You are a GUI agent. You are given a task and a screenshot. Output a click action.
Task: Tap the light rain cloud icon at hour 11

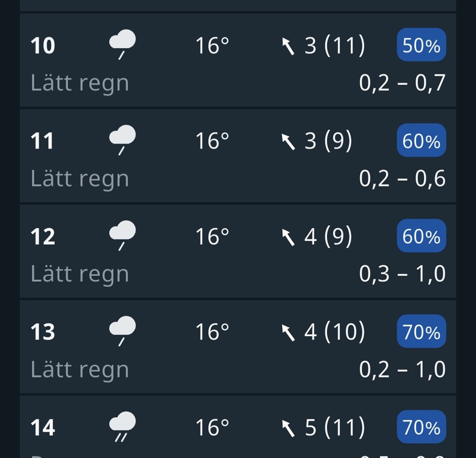pyautogui.click(x=122, y=140)
